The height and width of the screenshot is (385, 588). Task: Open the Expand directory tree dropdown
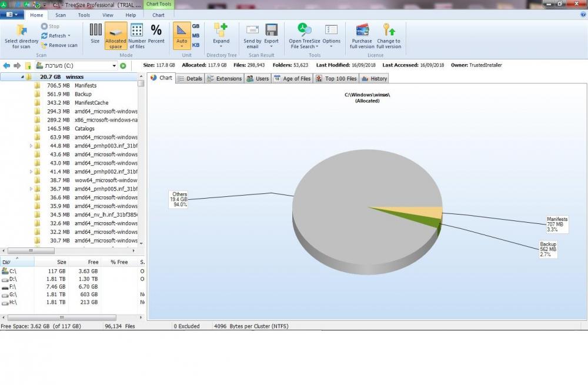tap(221, 46)
